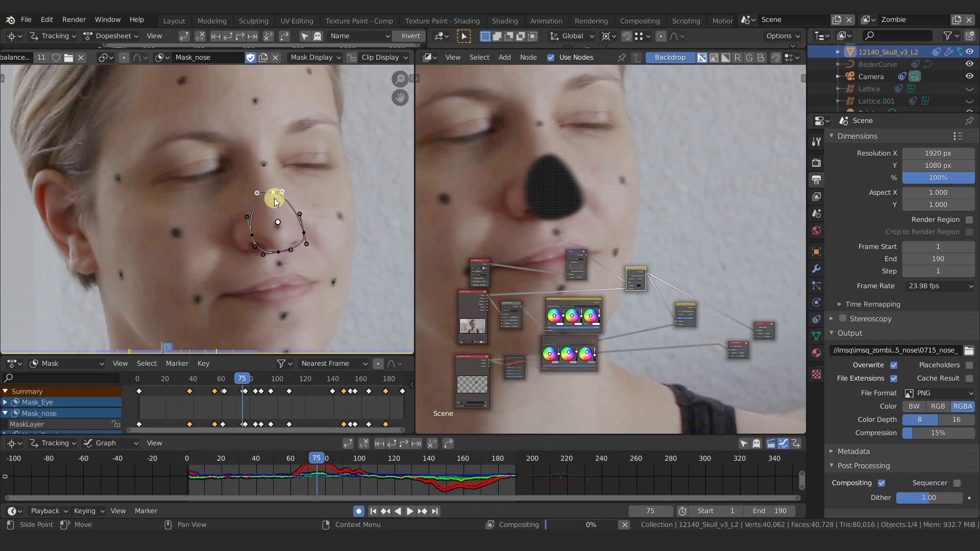Open the Object Data mesh tab
This screenshot has width=980, height=551.
pyautogui.click(x=816, y=336)
